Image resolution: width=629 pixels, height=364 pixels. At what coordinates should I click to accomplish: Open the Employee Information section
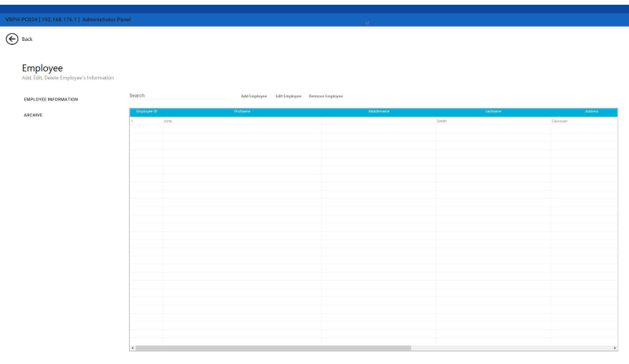tap(51, 100)
